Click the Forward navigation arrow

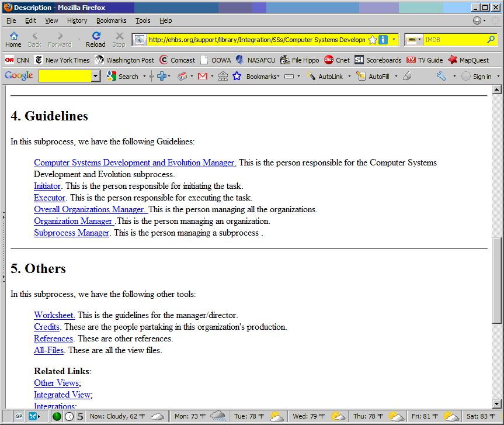60,40
